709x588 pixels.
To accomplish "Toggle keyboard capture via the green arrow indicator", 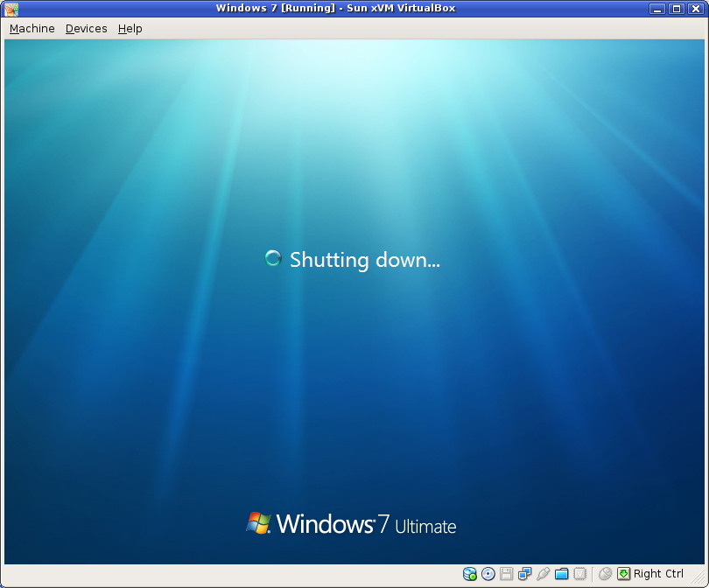I will pos(624,574).
